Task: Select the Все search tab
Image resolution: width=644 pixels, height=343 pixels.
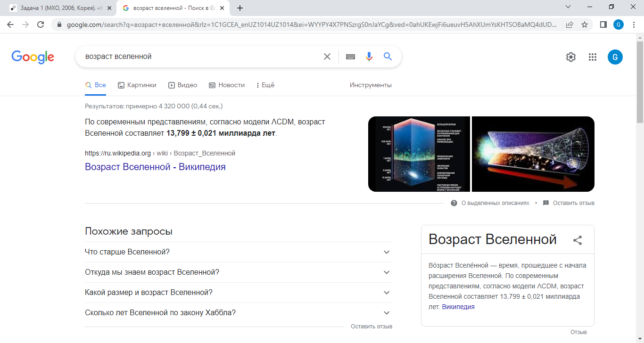Action: pyautogui.click(x=96, y=85)
